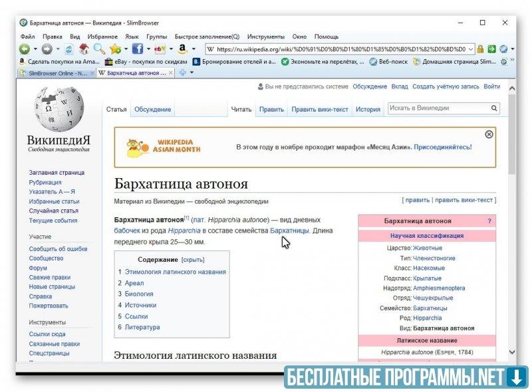Click the Facebook toolbar icon
The image size is (532, 392).
point(138,49)
